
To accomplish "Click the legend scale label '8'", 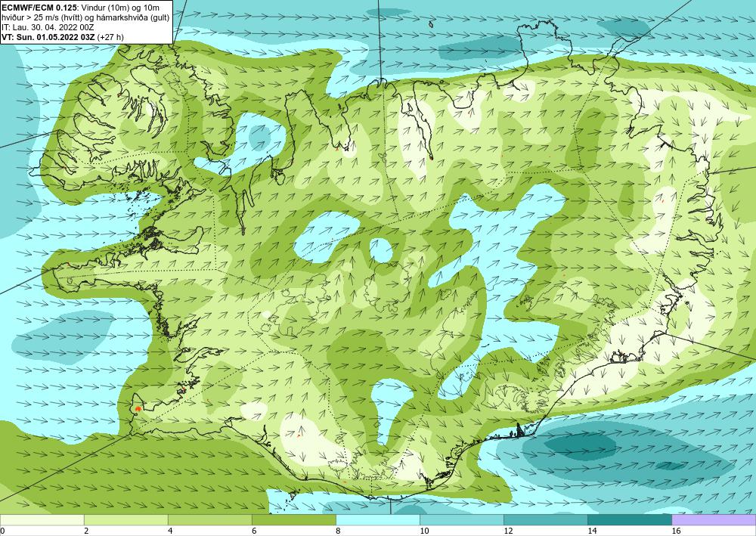I will pos(338,531).
